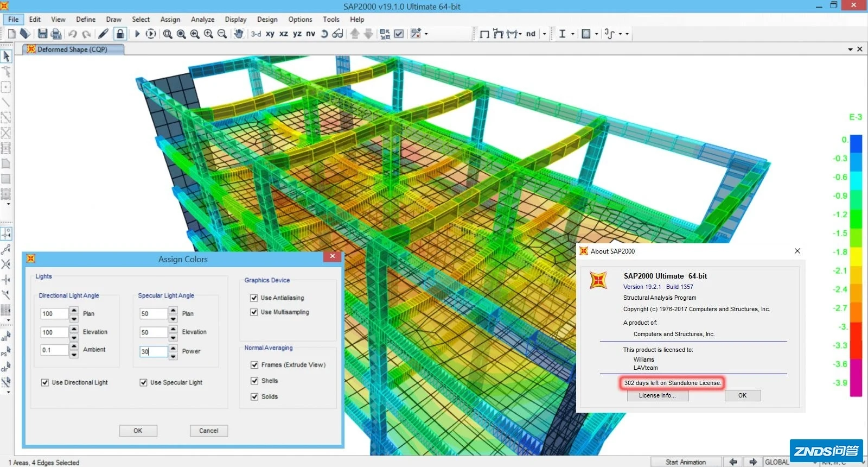Click the Run Analysis play icon
The image size is (868, 467).
click(x=137, y=34)
